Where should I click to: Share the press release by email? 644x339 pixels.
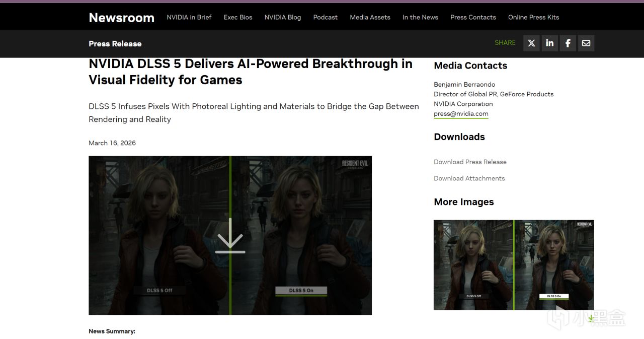[586, 43]
